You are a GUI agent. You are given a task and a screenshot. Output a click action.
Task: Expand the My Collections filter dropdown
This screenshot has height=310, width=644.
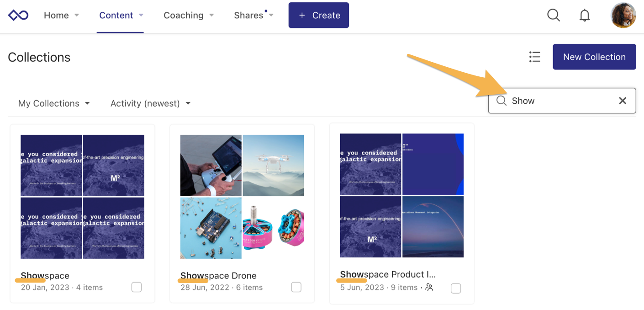click(54, 103)
